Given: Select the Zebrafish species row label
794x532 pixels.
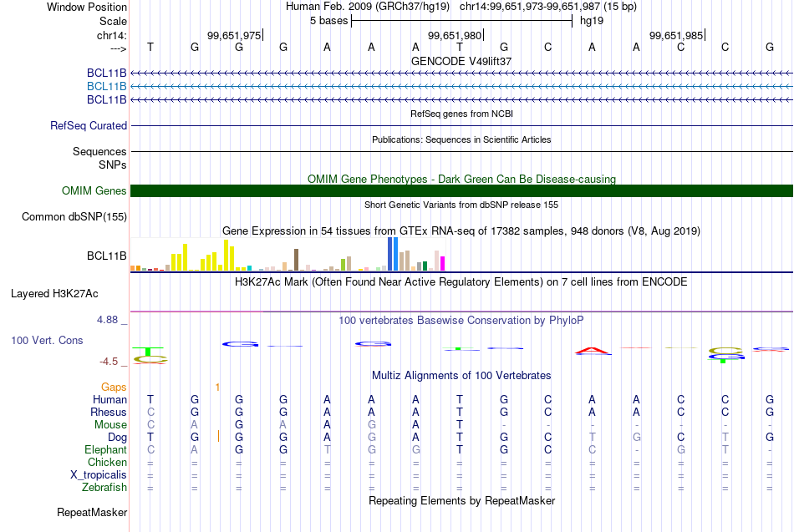Looking at the screenshot, I should pos(104,488).
